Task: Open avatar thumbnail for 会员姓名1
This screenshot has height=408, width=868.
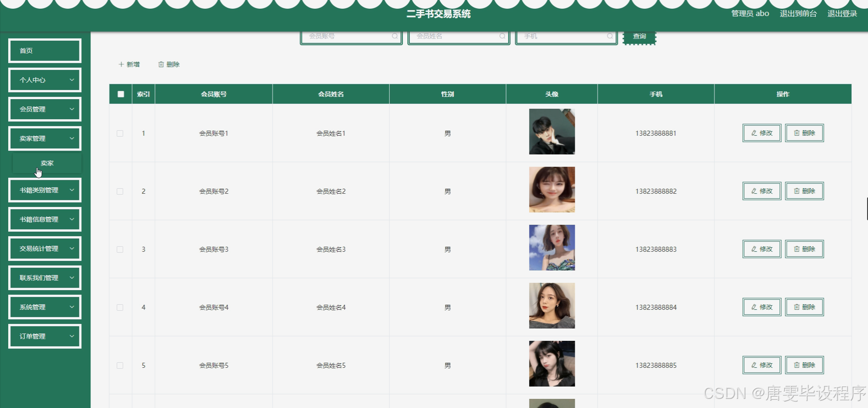Action: [552, 132]
